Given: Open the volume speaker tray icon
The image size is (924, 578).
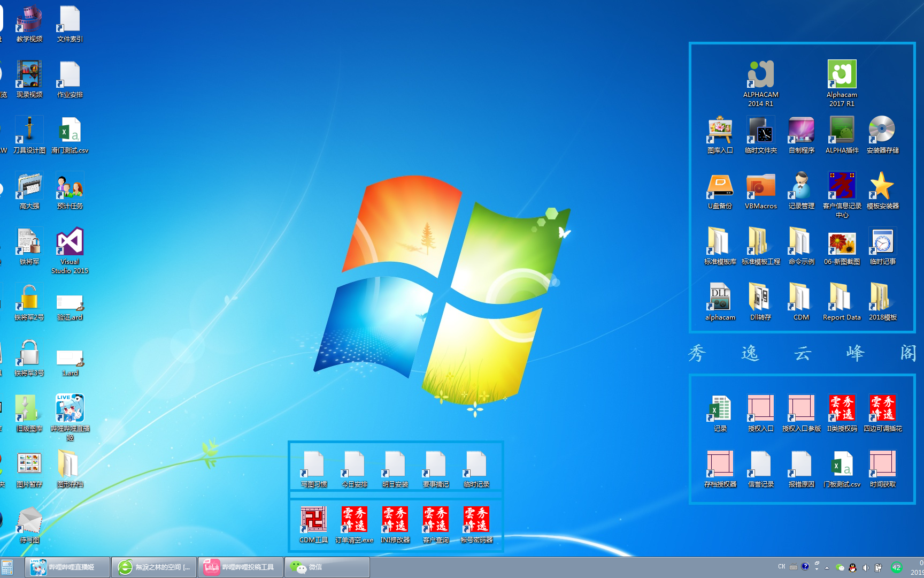Looking at the screenshot, I should (865, 567).
